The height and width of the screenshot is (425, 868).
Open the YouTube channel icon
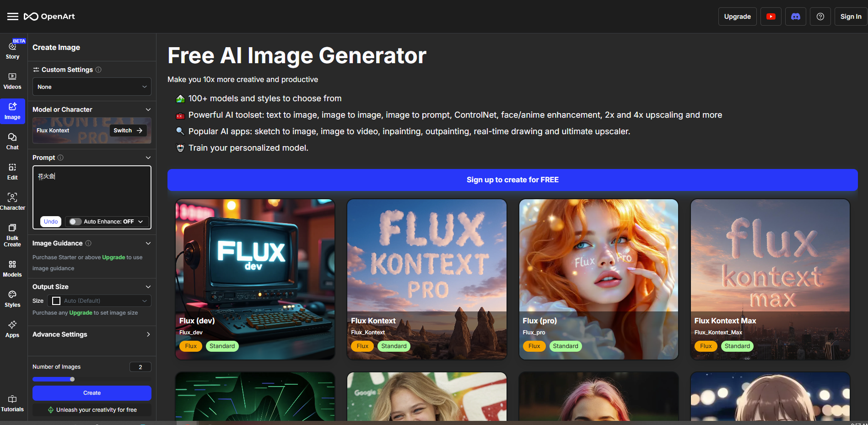(771, 16)
